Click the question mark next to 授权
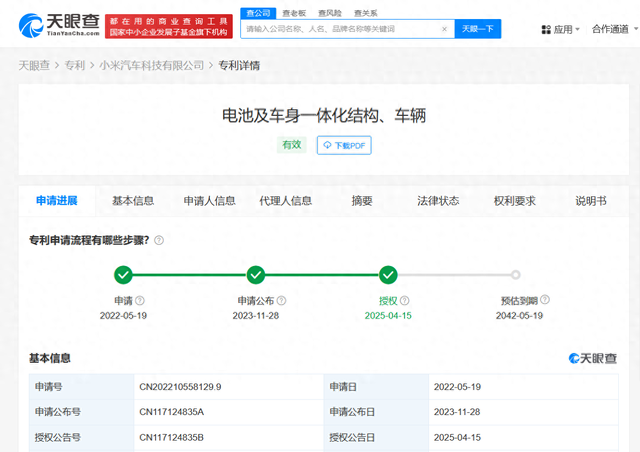 [x=403, y=300]
